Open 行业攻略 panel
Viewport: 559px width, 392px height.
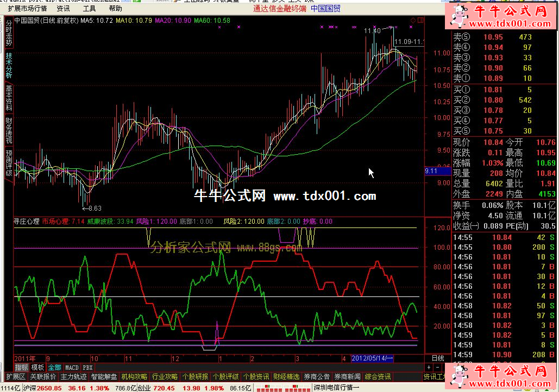coord(165,377)
